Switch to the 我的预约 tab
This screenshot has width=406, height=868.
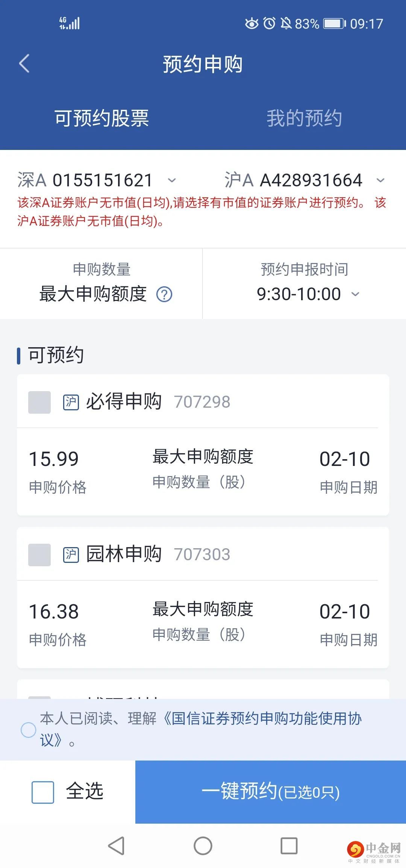304,118
